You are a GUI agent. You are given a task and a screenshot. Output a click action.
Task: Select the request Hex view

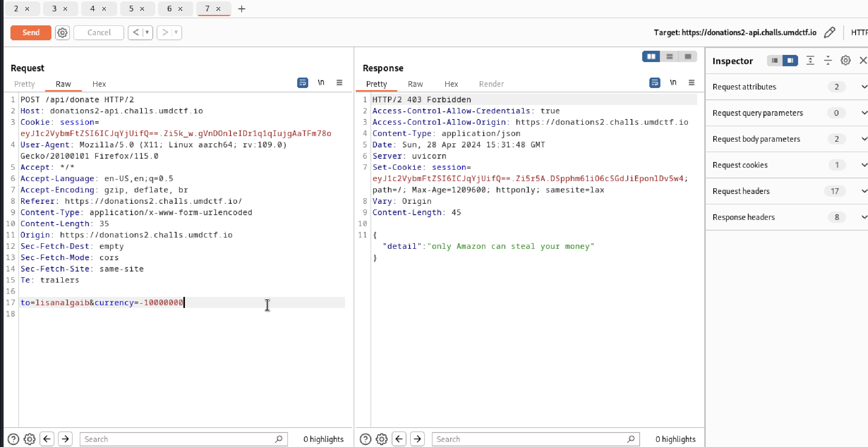pyautogui.click(x=99, y=84)
